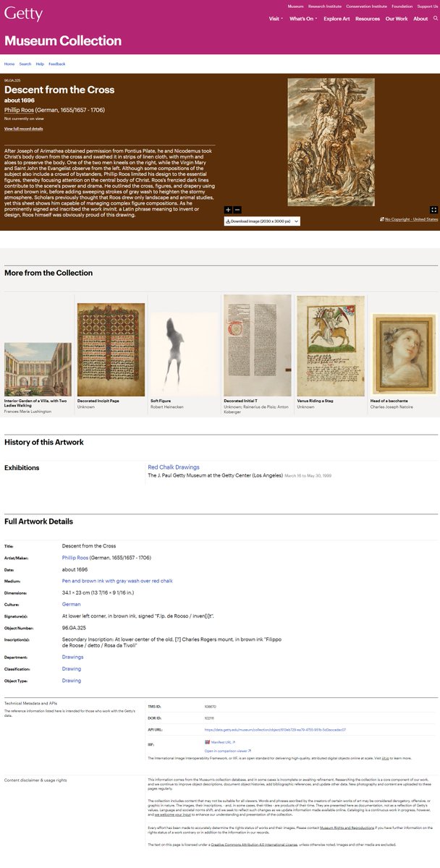This screenshot has height=868, width=440.
Task: Open Interior Garden of a Villa thumbnail
Action: pos(39,371)
